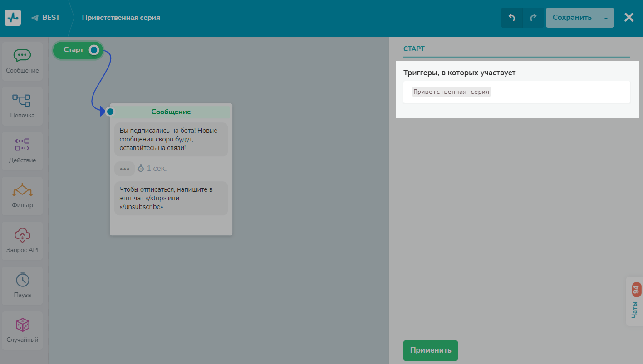The height and width of the screenshot is (364, 643).
Task: Close the flow editor
Action: pyautogui.click(x=629, y=18)
